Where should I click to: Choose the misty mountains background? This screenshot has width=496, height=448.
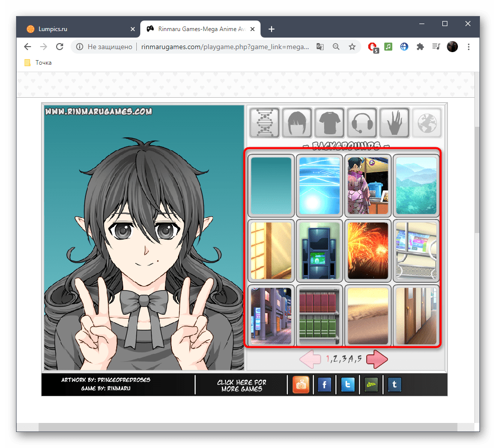(x=416, y=185)
